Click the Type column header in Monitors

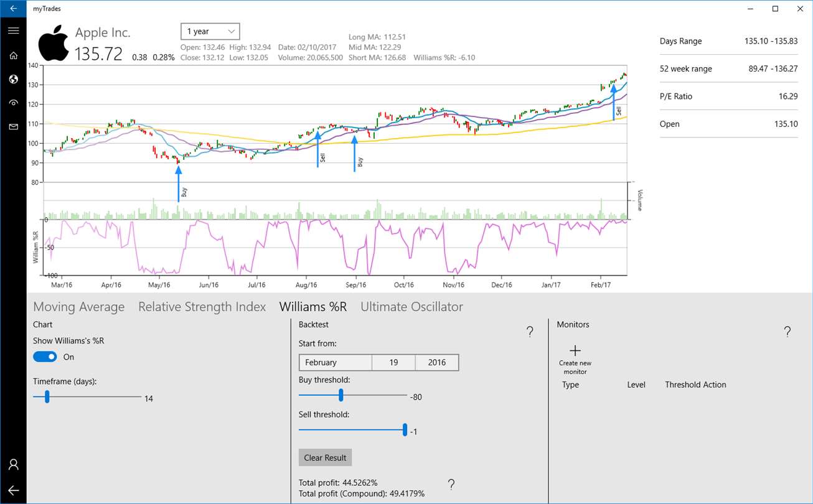[571, 385]
